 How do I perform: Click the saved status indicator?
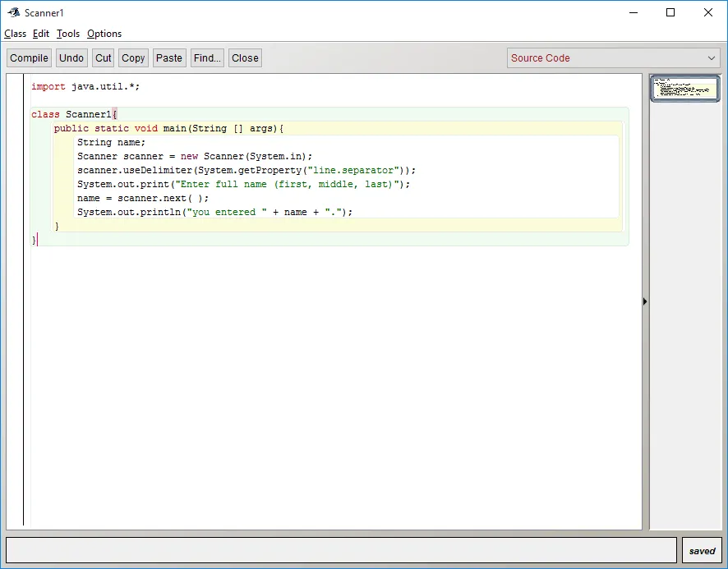[702, 551]
